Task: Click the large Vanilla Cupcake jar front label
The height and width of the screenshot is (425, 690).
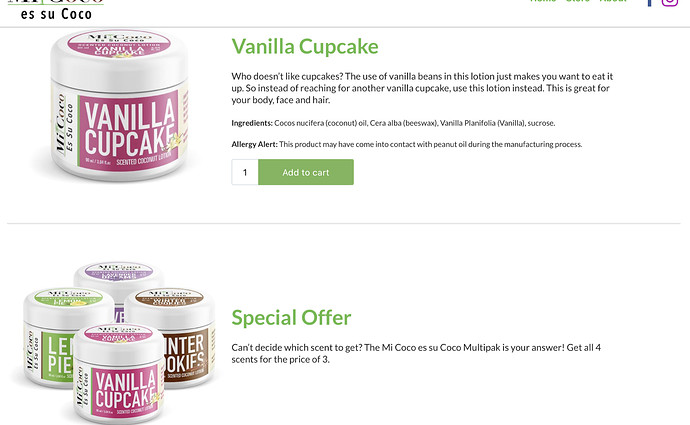Action: pos(128,128)
